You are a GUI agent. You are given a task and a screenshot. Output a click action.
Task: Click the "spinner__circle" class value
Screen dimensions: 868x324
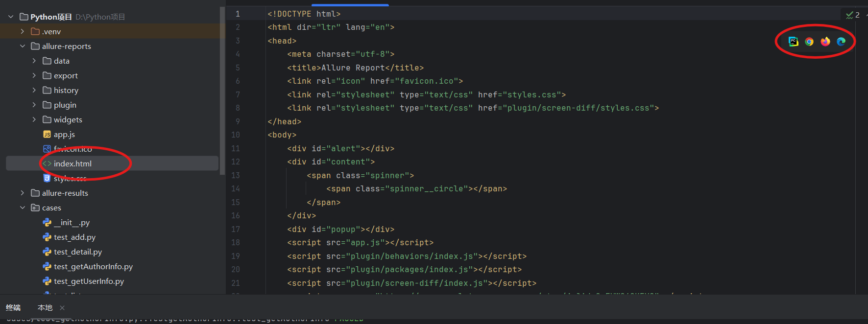tap(427, 189)
